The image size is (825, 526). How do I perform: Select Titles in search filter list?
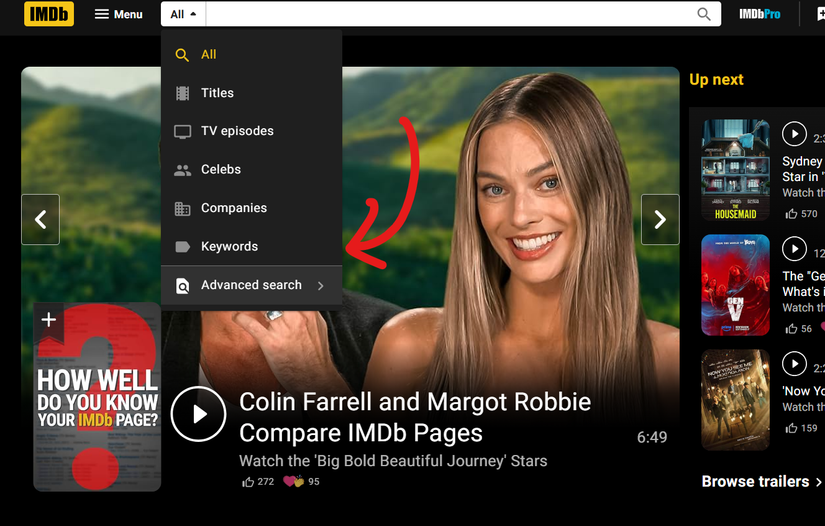pyautogui.click(x=217, y=93)
